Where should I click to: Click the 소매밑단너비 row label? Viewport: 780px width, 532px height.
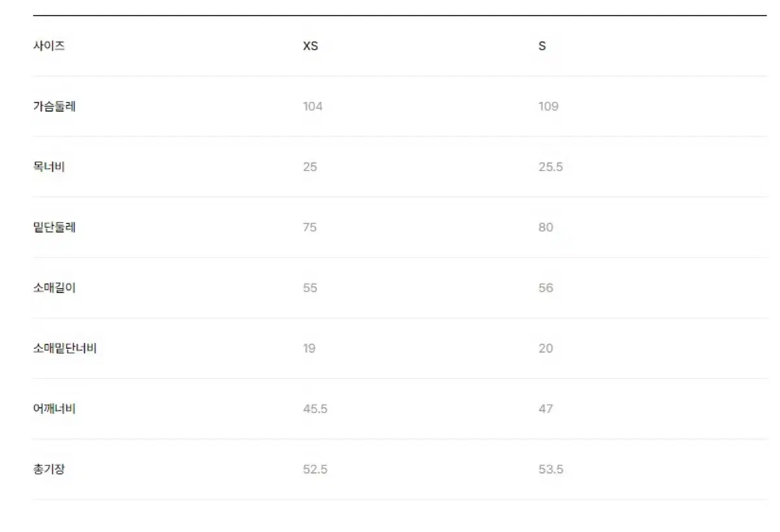pos(65,348)
